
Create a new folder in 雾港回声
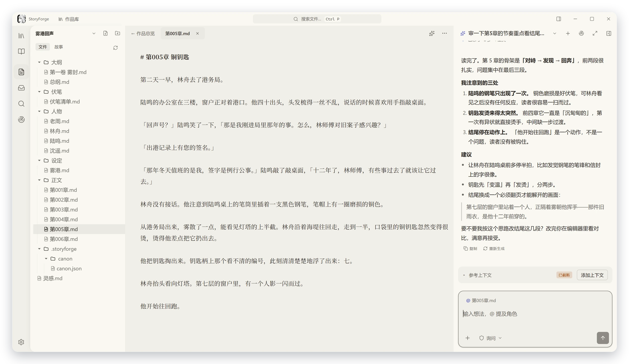coord(117,33)
